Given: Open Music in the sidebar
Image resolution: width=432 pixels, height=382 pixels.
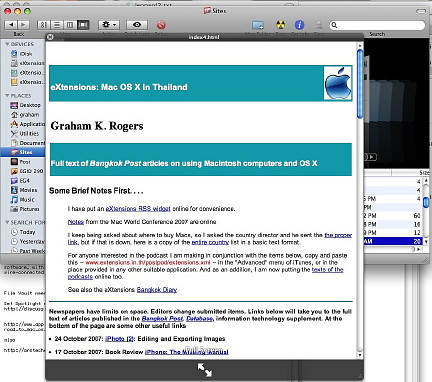Looking at the screenshot, I should click(x=23, y=199).
